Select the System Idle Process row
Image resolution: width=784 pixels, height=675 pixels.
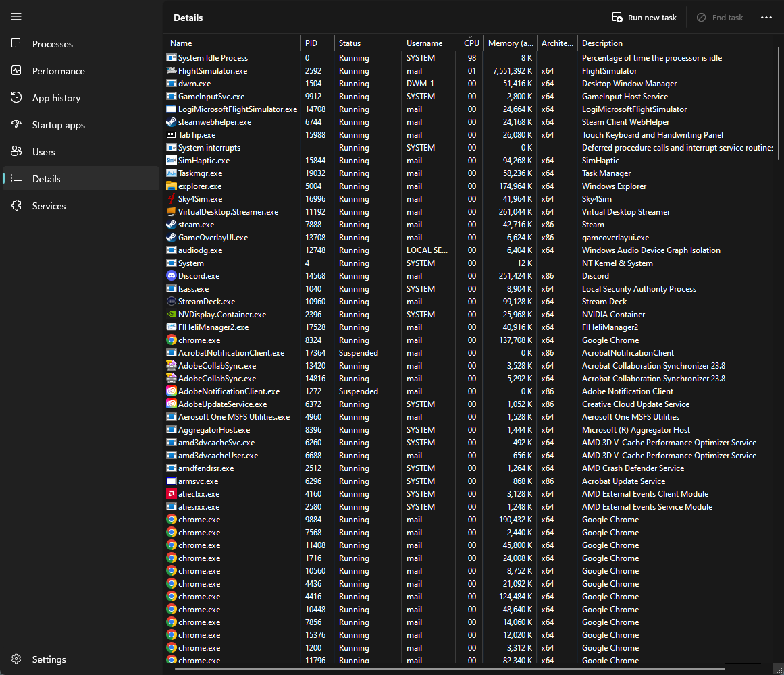click(469, 58)
